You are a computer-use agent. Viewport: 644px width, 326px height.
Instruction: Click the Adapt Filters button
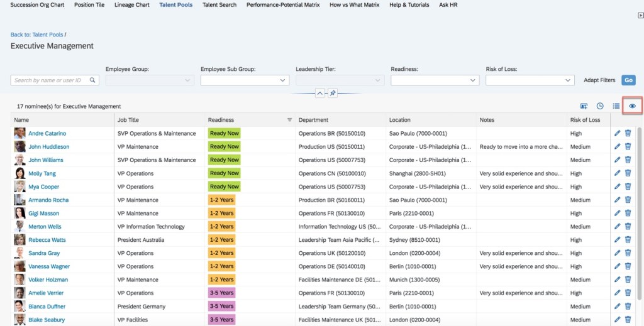[599, 80]
